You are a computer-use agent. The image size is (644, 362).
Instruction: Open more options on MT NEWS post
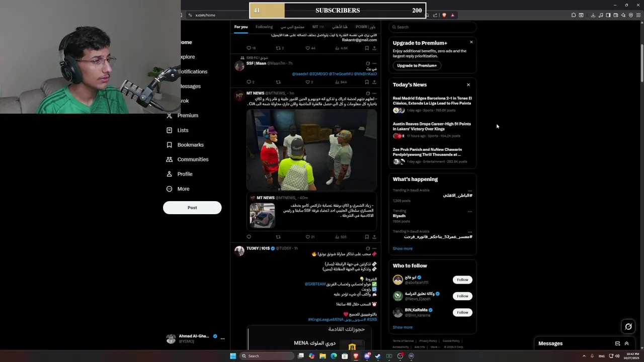(x=374, y=94)
